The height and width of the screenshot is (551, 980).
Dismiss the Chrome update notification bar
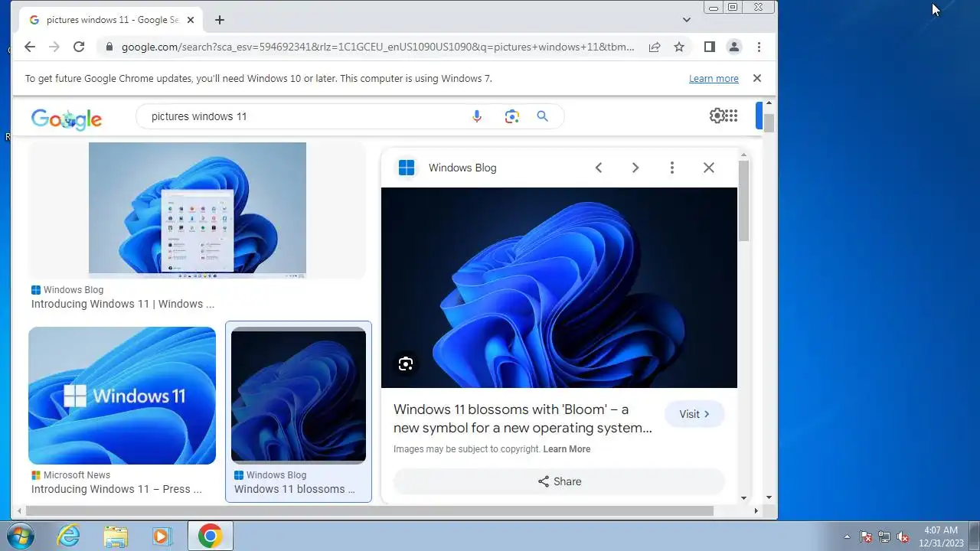757,78
